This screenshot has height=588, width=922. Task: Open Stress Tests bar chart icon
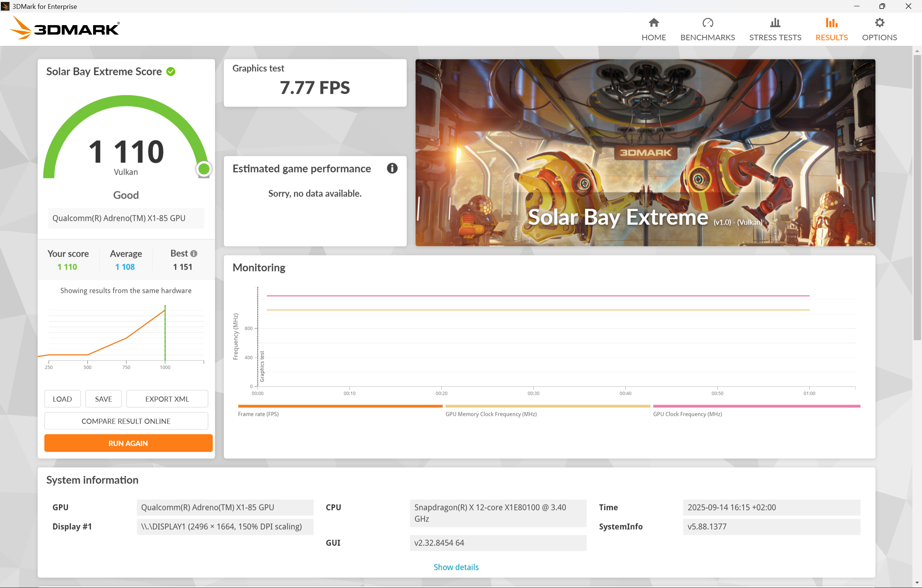775,23
